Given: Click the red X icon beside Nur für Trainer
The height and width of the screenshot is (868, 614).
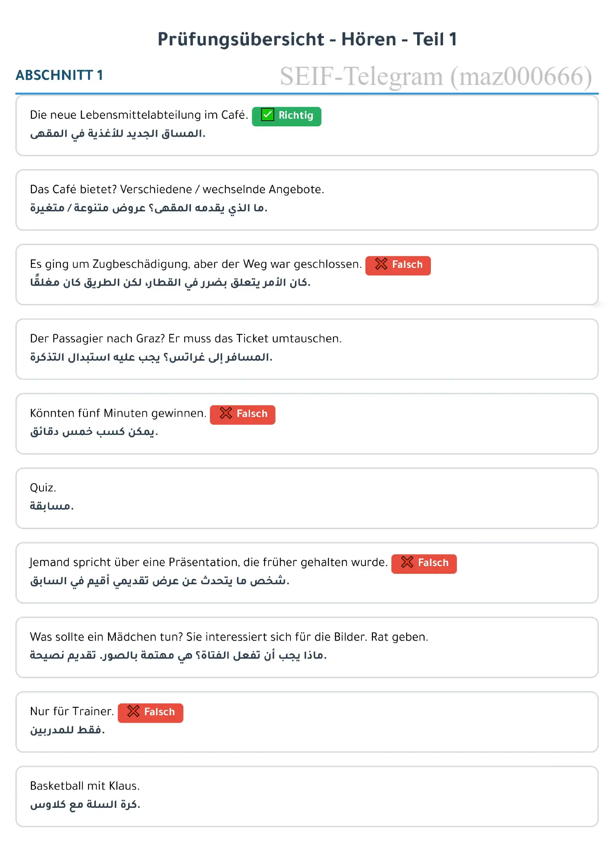Looking at the screenshot, I should [x=133, y=712].
